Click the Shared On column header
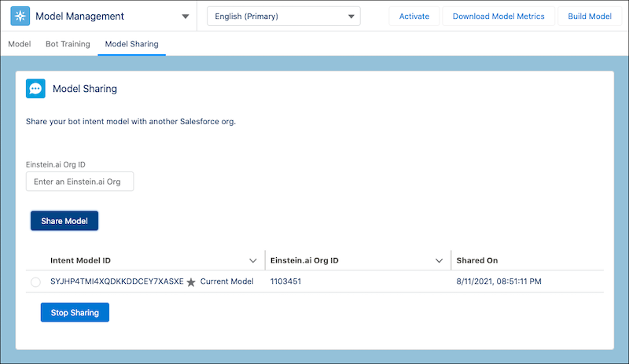Screen dimensions: 629x364 [x=477, y=260]
